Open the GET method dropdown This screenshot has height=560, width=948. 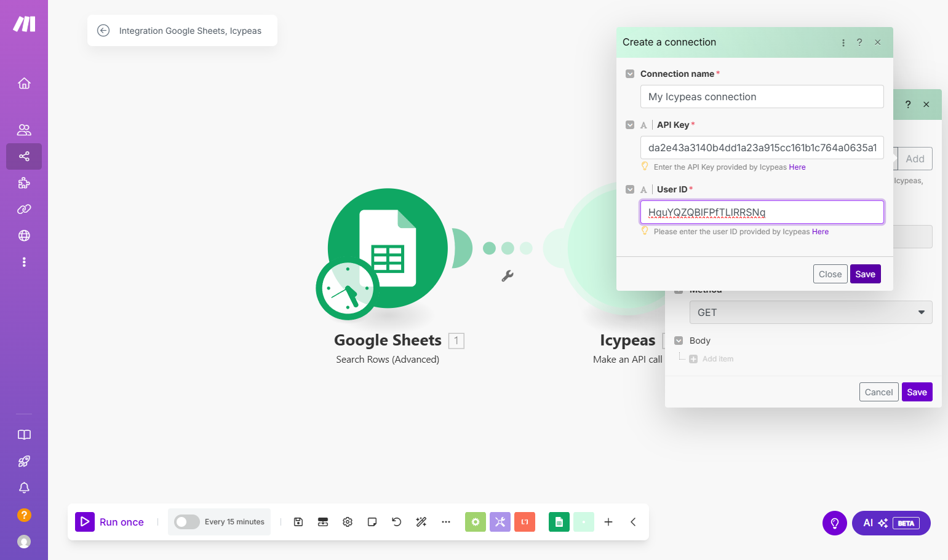[811, 312]
